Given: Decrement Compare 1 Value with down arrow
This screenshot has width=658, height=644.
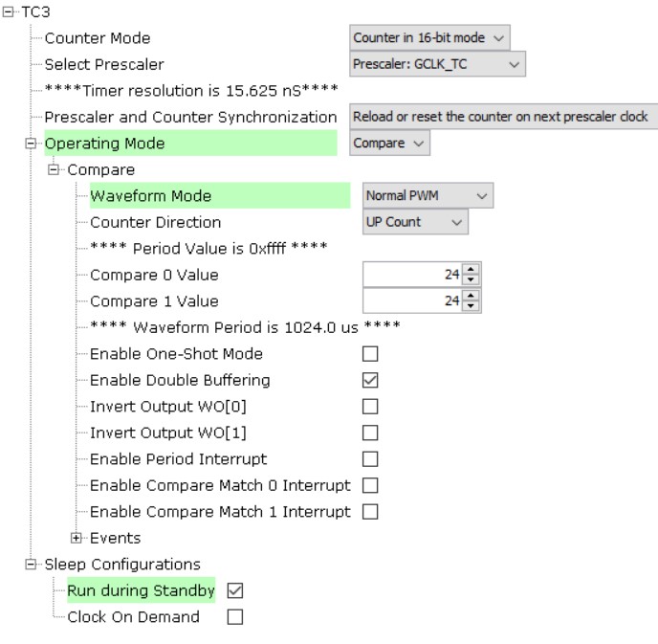Looking at the screenshot, I should (471, 306).
